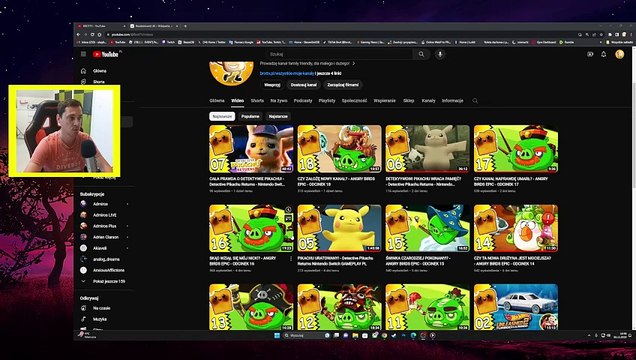The height and width of the screenshot is (360, 636).
Task: Open the Admiros Plus subscription
Action: click(x=105, y=226)
